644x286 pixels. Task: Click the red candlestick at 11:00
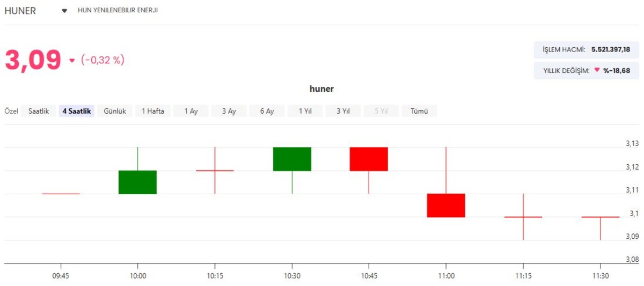click(446, 205)
